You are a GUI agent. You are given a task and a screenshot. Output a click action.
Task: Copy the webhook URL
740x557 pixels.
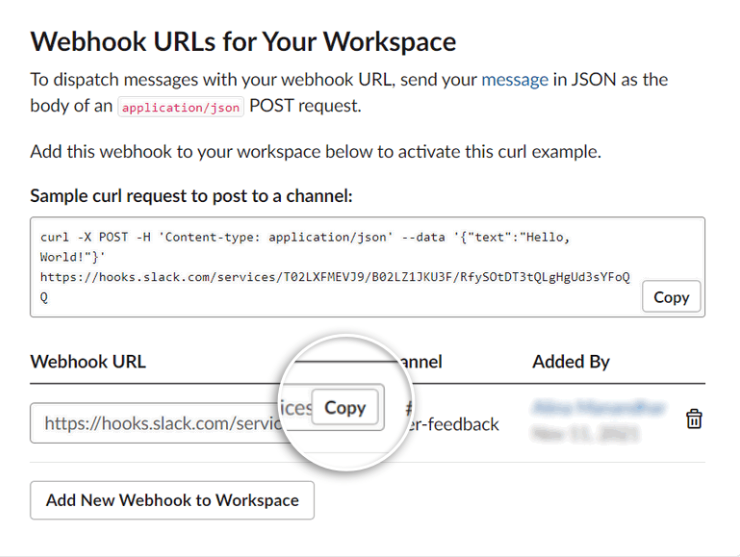[x=345, y=407]
